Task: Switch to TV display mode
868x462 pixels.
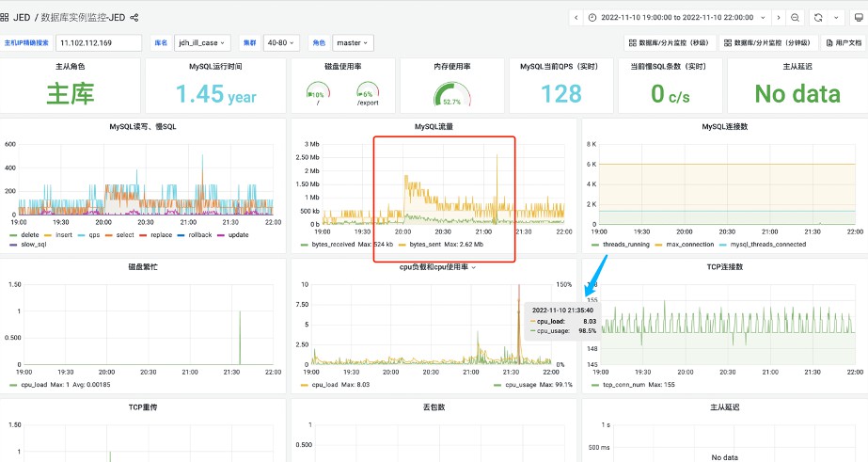Action: point(859,18)
